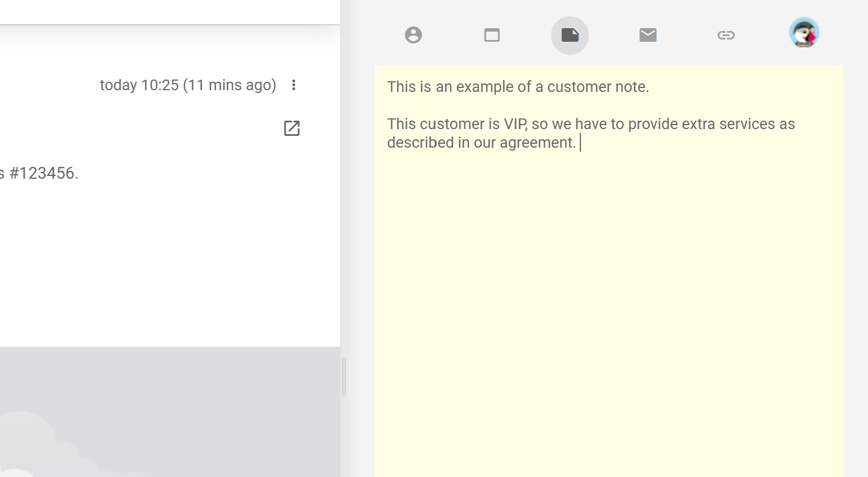Open the three-dot message options menu
The height and width of the screenshot is (477, 868).
tap(294, 85)
